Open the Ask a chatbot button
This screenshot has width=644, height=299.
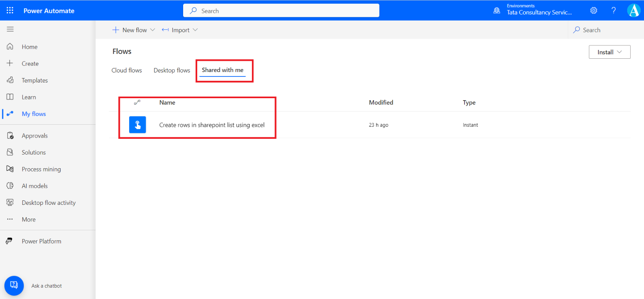(14, 285)
